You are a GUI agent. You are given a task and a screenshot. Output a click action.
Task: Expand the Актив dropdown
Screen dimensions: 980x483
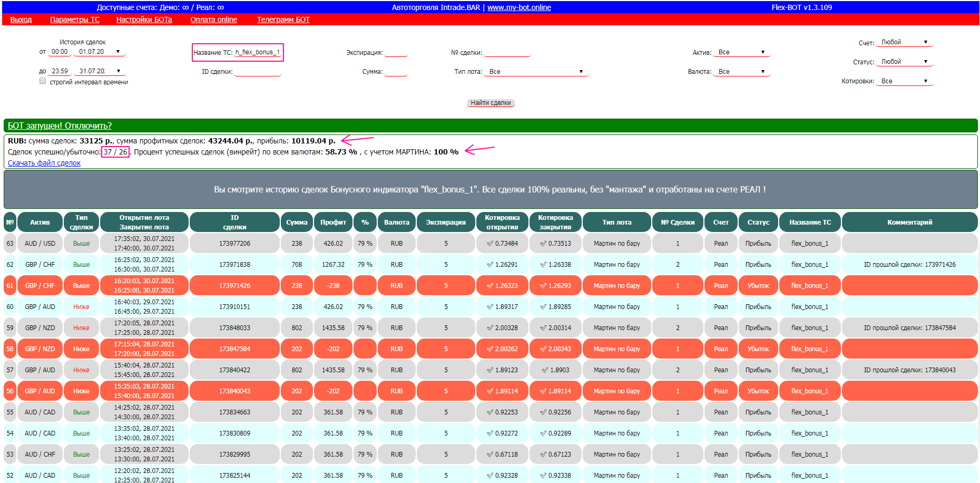(742, 52)
